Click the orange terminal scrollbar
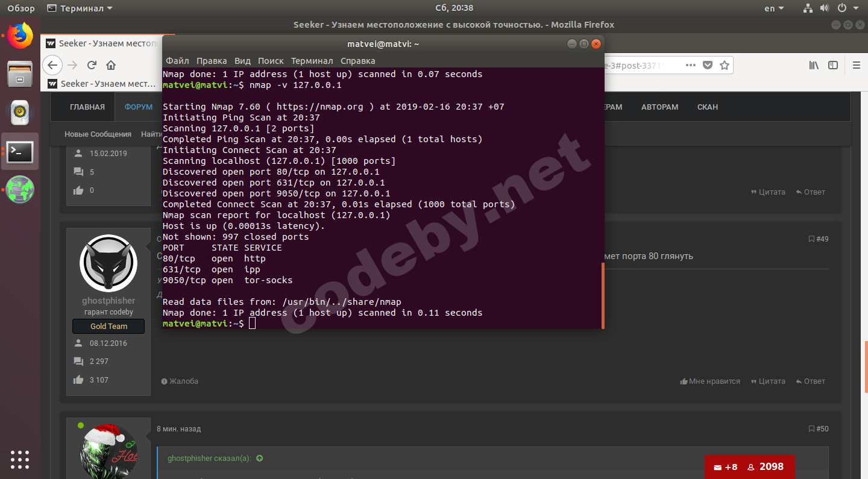Viewport: 868px width, 479px height. (603, 295)
